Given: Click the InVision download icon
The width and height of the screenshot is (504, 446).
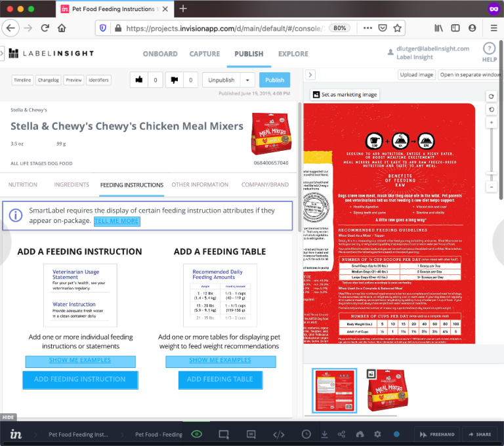Looking at the screenshot, I should [325, 434].
